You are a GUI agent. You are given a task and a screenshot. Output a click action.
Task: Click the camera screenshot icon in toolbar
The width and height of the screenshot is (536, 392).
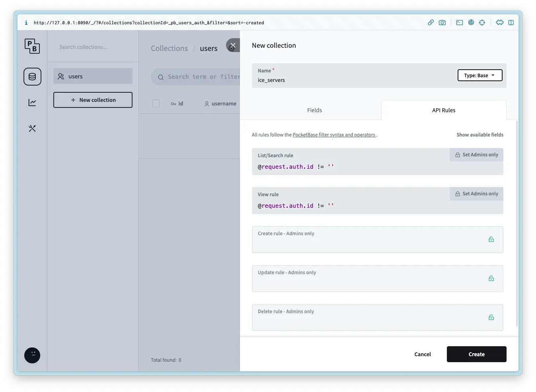(442, 23)
